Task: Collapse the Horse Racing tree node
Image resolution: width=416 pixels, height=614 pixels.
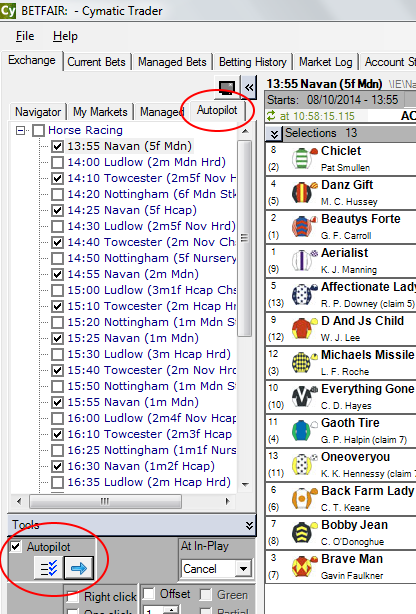Action: [21, 130]
